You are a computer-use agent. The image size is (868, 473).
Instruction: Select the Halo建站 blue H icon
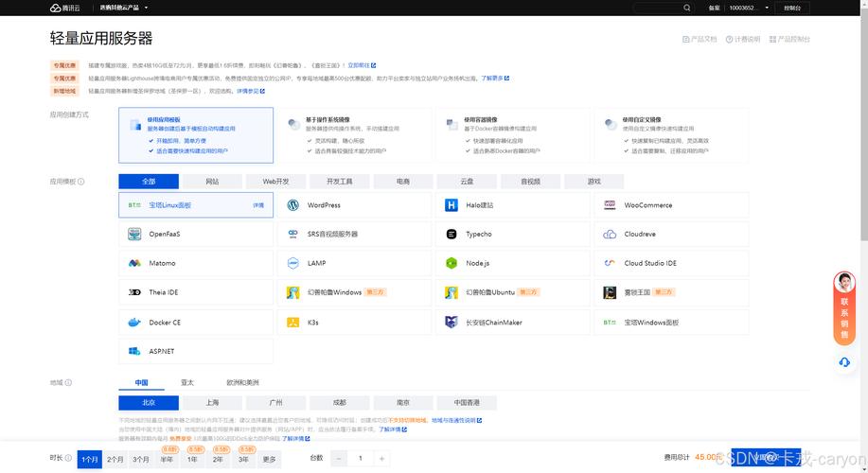click(x=452, y=205)
